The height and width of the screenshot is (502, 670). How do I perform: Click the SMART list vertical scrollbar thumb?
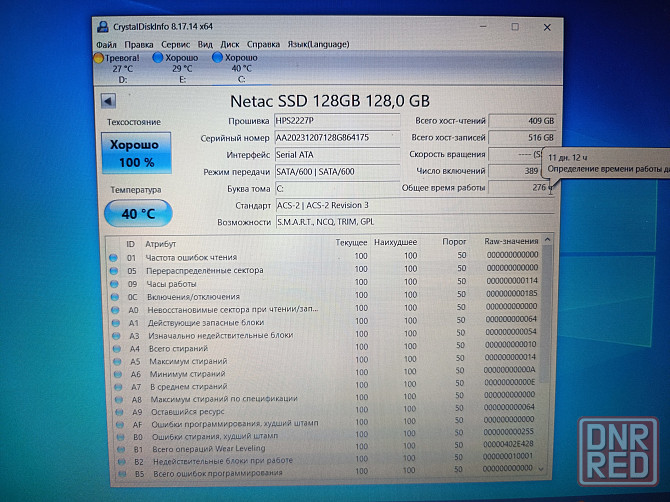click(x=545, y=314)
